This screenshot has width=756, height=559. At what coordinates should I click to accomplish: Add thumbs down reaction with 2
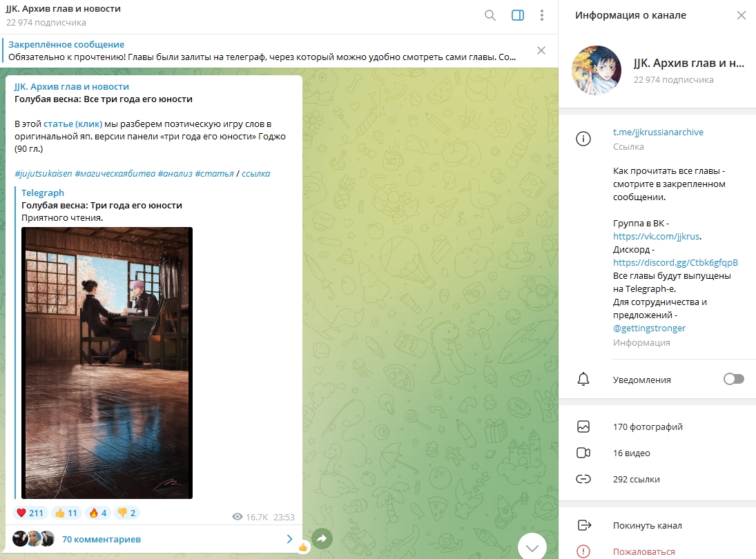127,513
